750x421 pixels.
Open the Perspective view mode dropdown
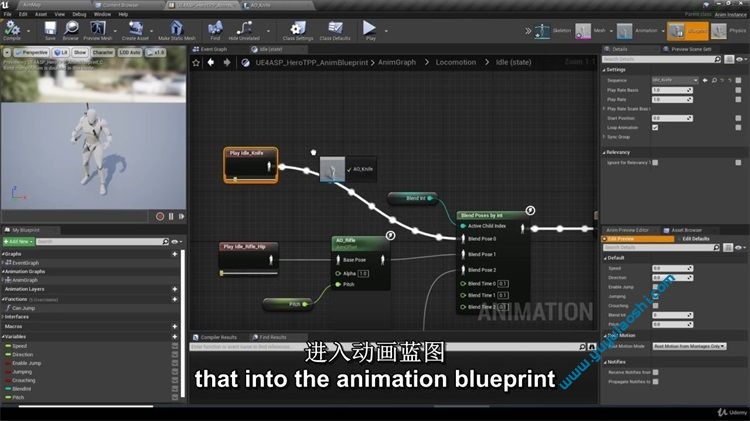(x=31, y=52)
